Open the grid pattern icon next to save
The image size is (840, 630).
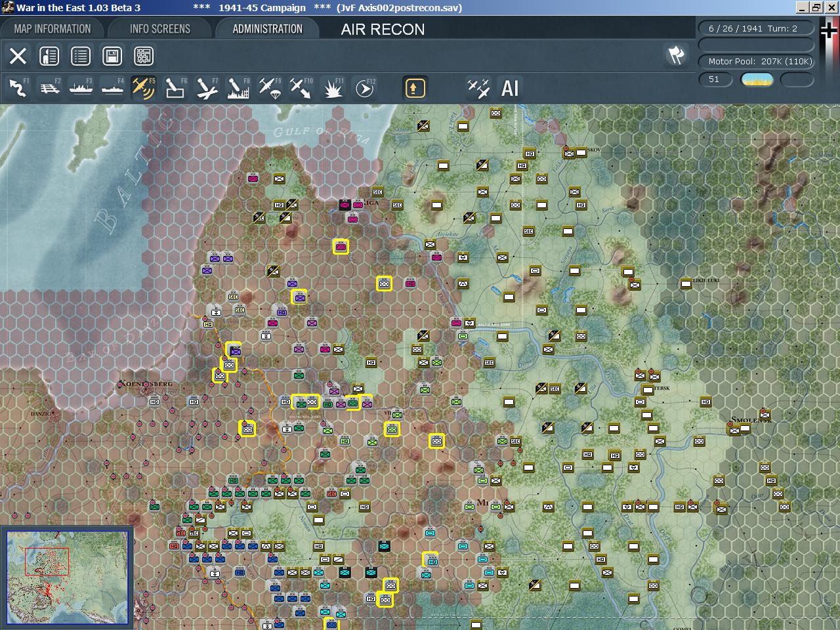click(x=144, y=56)
